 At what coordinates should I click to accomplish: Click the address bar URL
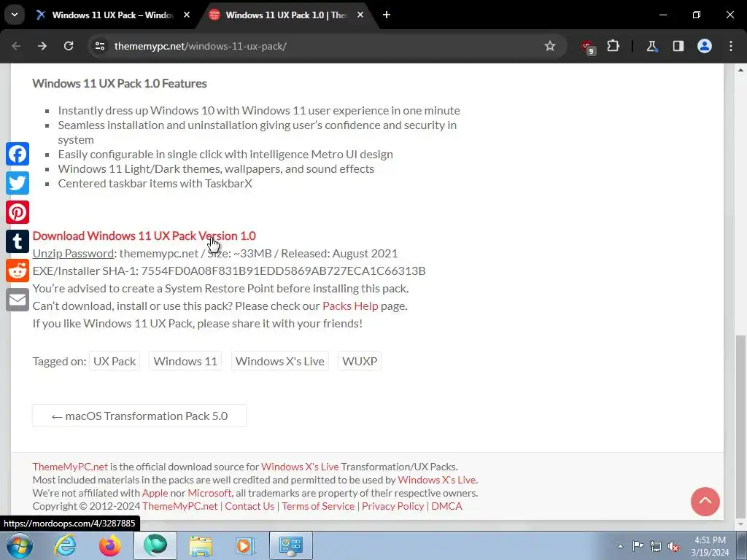pos(200,46)
